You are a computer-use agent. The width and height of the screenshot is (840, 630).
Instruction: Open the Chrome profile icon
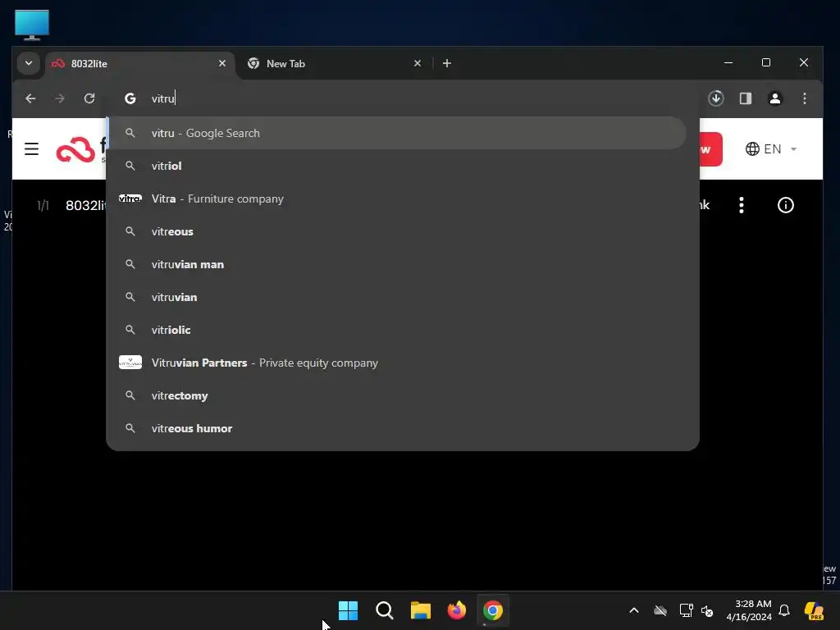click(x=774, y=98)
